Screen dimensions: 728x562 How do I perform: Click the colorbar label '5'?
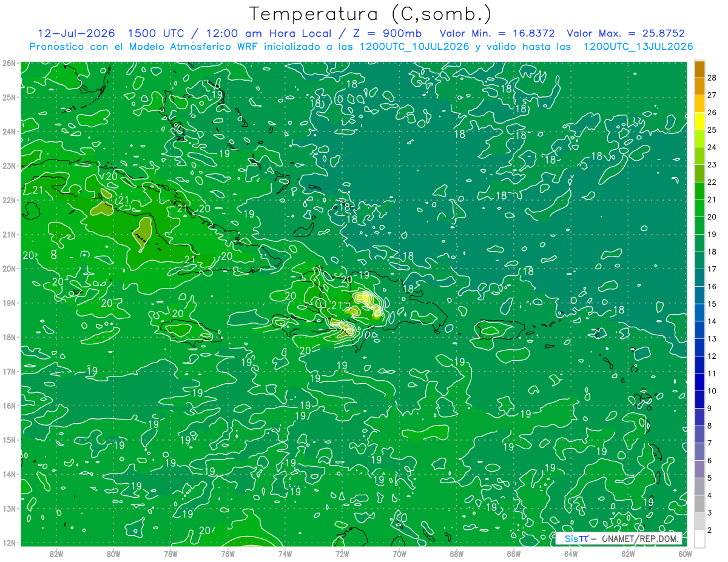click(x=710, y=478)
